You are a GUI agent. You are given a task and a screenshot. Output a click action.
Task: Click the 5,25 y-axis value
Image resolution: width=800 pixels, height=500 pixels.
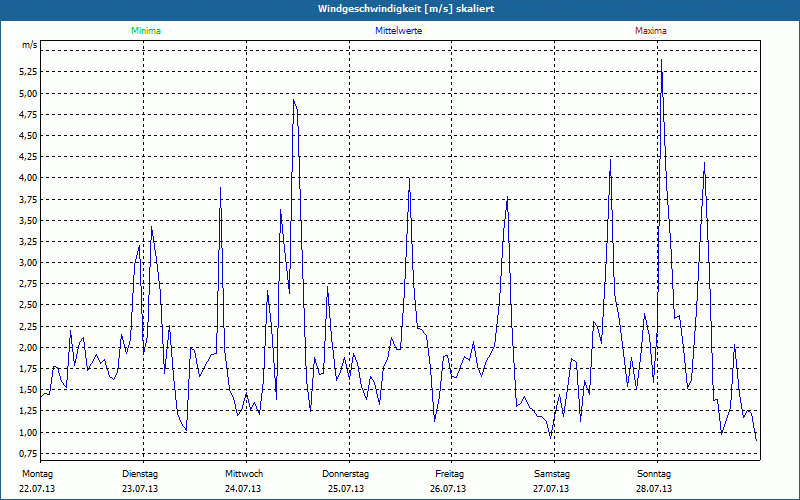29,72
